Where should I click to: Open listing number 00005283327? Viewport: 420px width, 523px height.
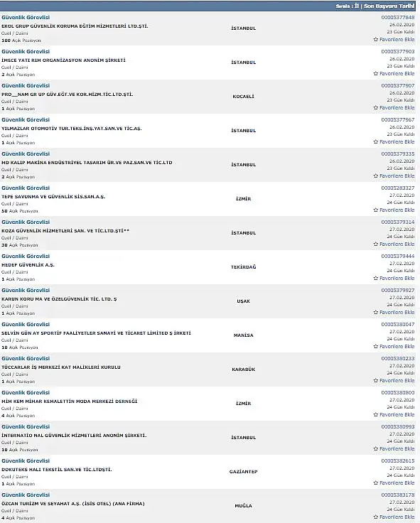(x=398, y=188)
